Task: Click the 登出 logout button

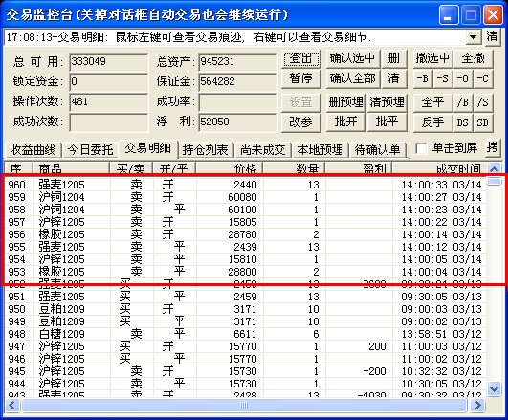Action: [x=301, y=58]
